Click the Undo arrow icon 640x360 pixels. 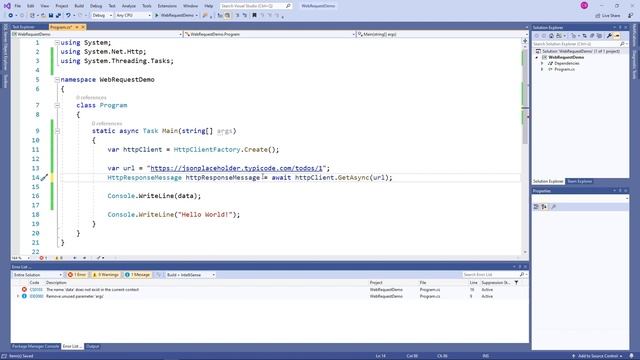(x=68, y=16)
